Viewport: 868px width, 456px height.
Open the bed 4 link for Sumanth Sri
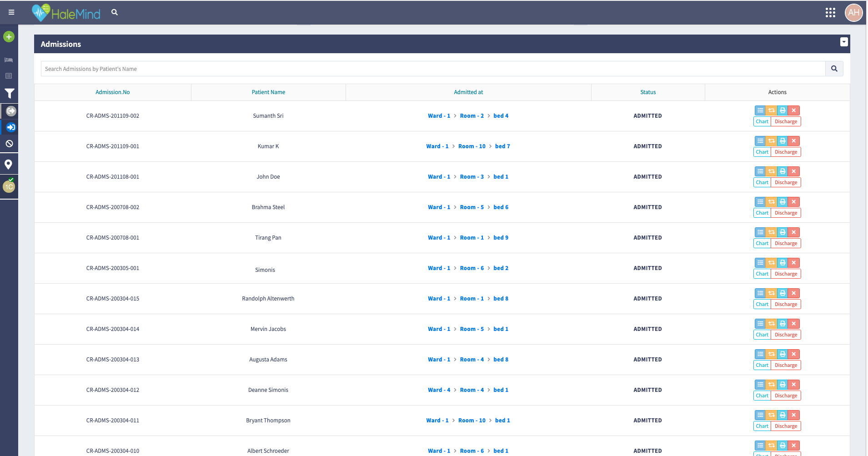(501, 116)
